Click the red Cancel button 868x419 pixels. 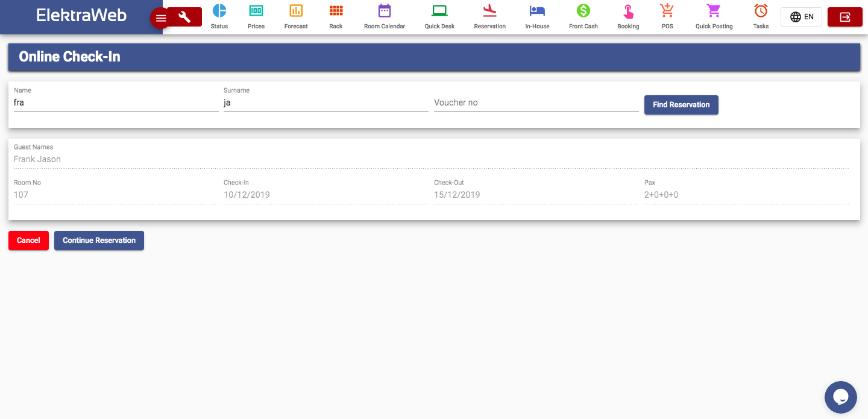click(28, 241)
